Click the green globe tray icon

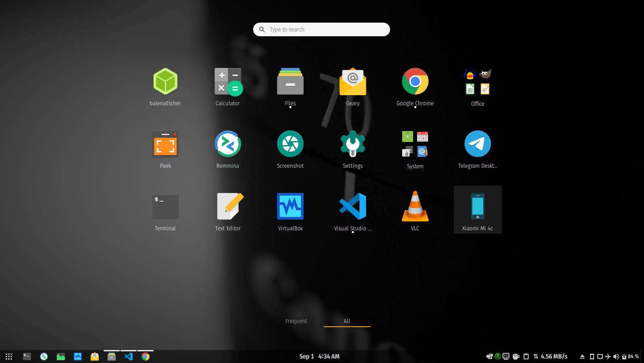[x=498, y=357]
